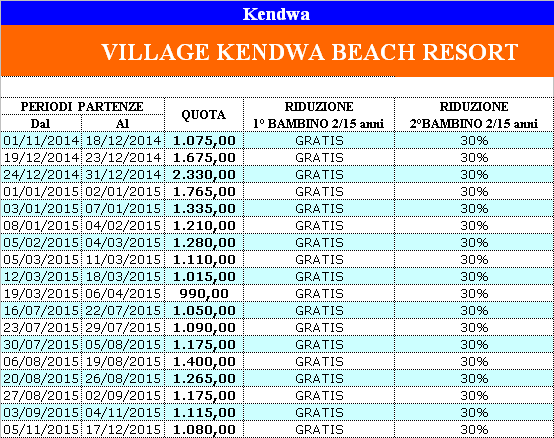Click the quota 1.400,00
This screenshot has width=554, height=438.
pyautogui.click(x=204, y=362)
